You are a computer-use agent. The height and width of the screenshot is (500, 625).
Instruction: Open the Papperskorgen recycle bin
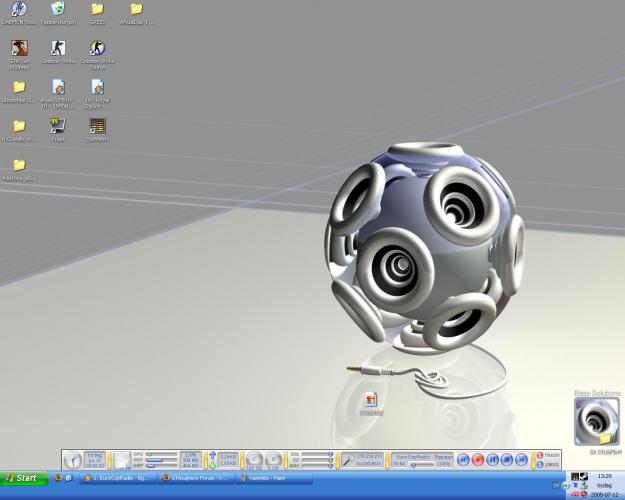[58, 10]
